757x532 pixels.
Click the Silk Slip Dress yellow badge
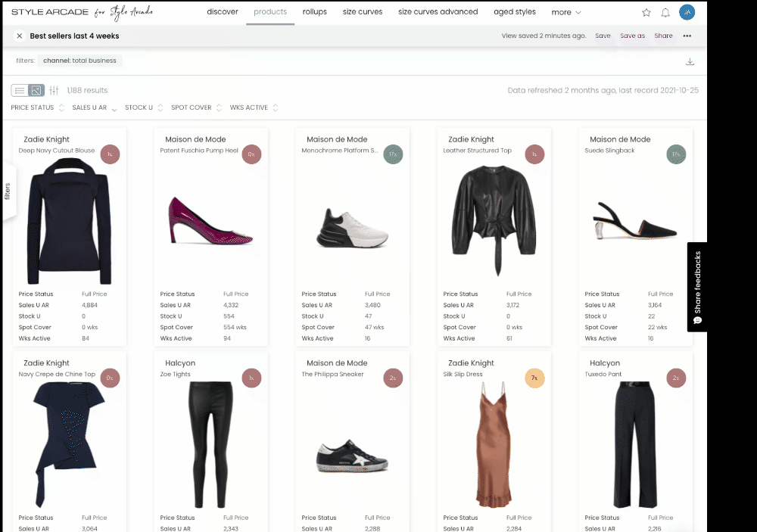click(x=534, y=378)
